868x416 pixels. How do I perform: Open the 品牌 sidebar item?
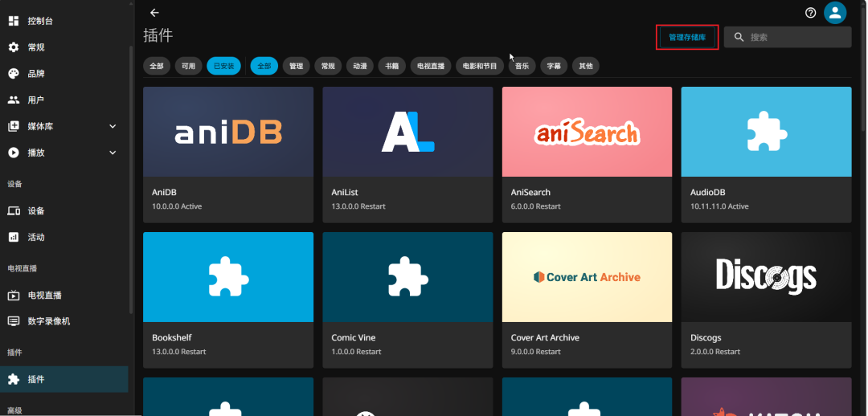(x=64, y=74)
